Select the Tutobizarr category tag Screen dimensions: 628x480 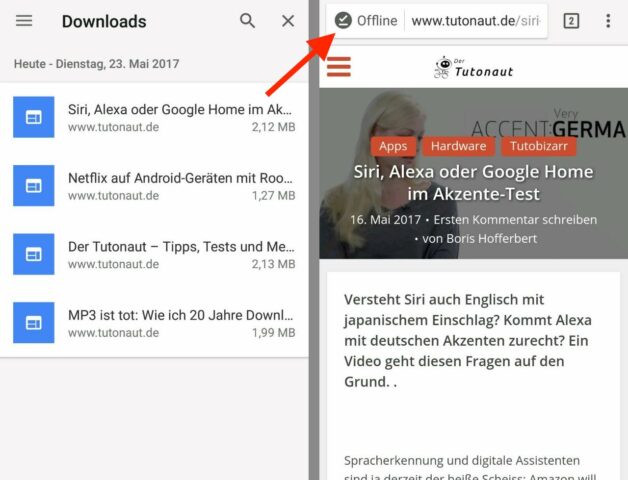pos(541,146)
